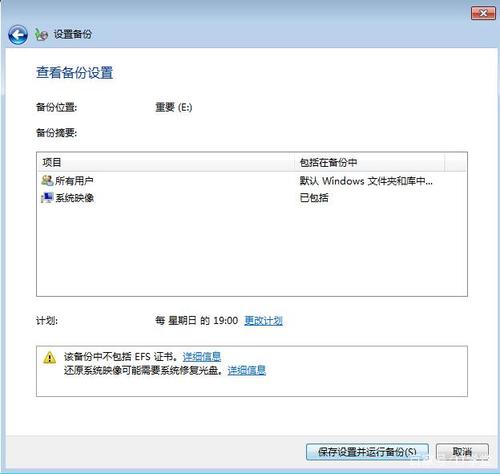Select the 所有用户 users icon

(x=47, y=180)
